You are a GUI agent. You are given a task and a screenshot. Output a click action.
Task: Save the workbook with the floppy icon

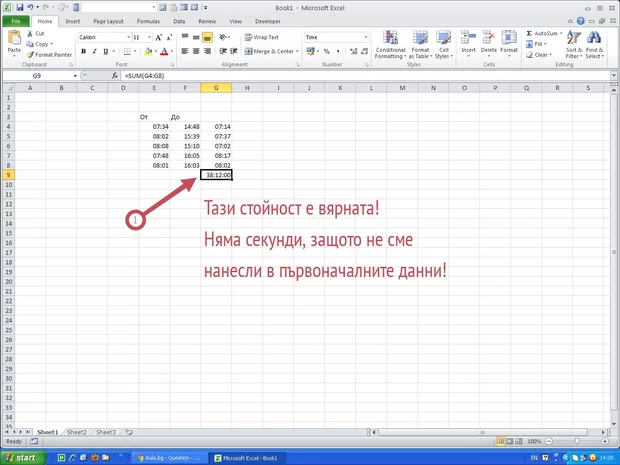click(19, 8)
